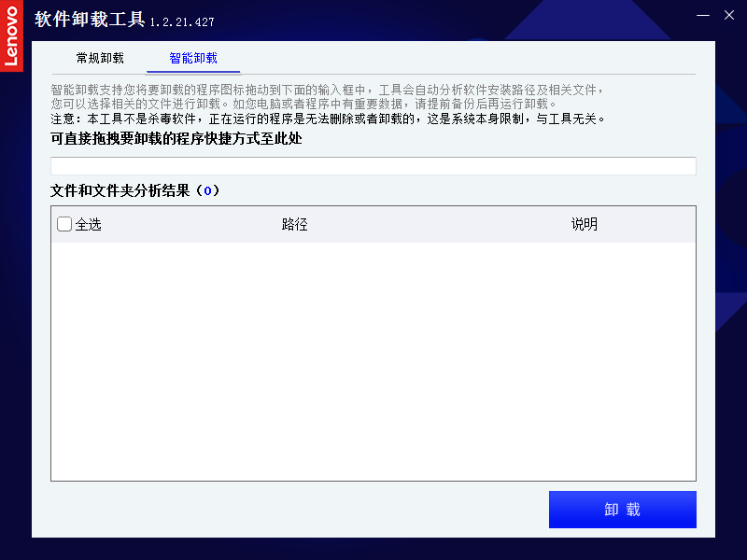The width and height of the screenshot is (747, 560).
Task: Select the 智能卸载 tab
Action: click(x=193, y=58)
